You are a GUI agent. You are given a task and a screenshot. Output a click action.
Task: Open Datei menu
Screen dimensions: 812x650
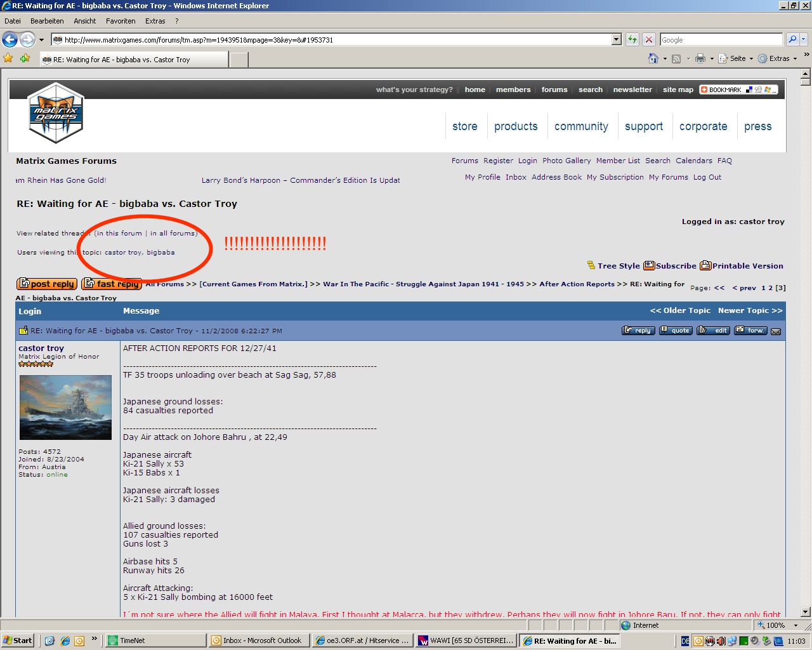pos(13,21)
